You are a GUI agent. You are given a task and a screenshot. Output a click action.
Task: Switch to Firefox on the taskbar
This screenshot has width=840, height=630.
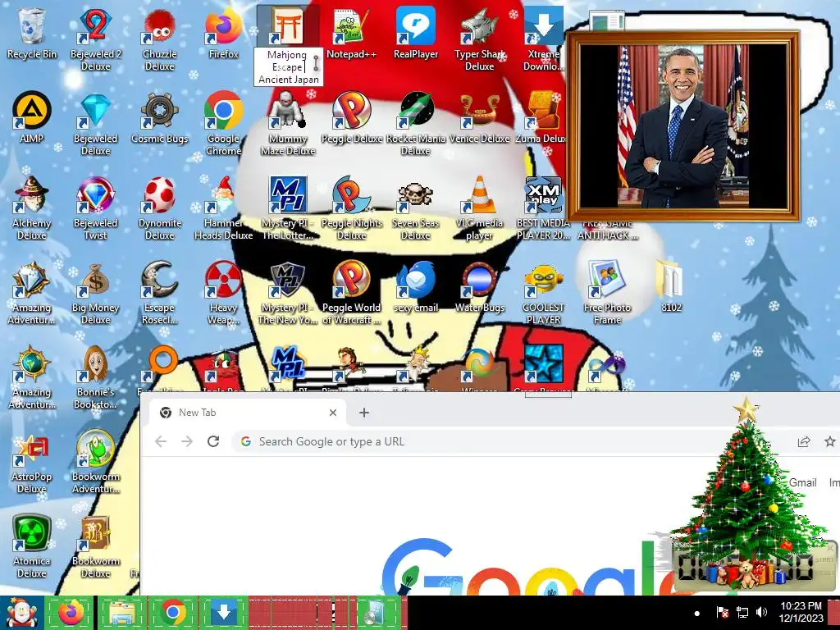coord(71,612)
